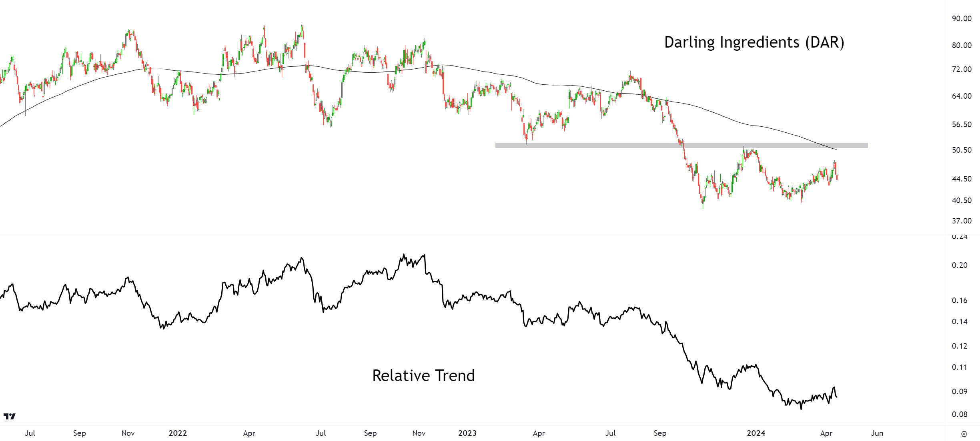Click the 40.50 price axis label
980x441 pixels.
962,200
